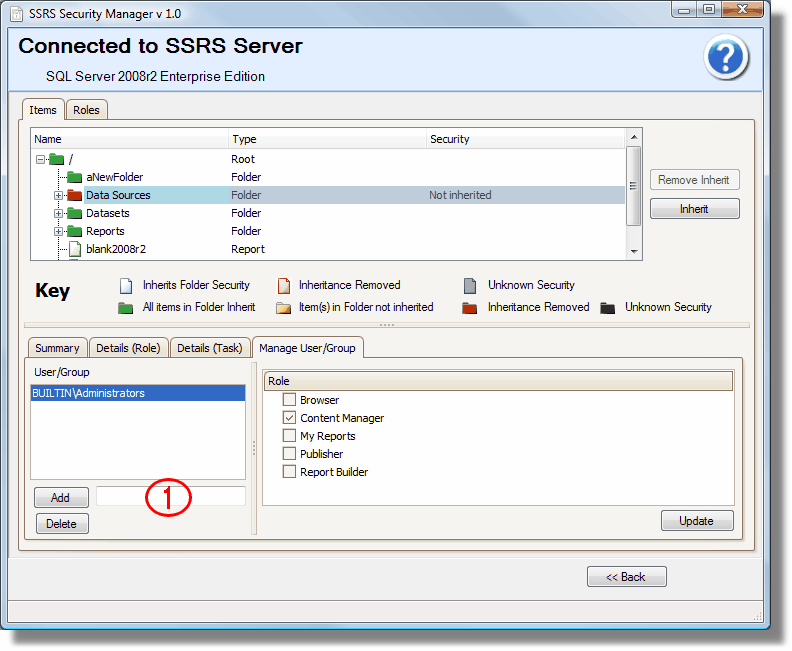Click the gray Unknown Security document icon
This screenshot has width=792, height=651.
pyautogui.click(x=470, y=286)
